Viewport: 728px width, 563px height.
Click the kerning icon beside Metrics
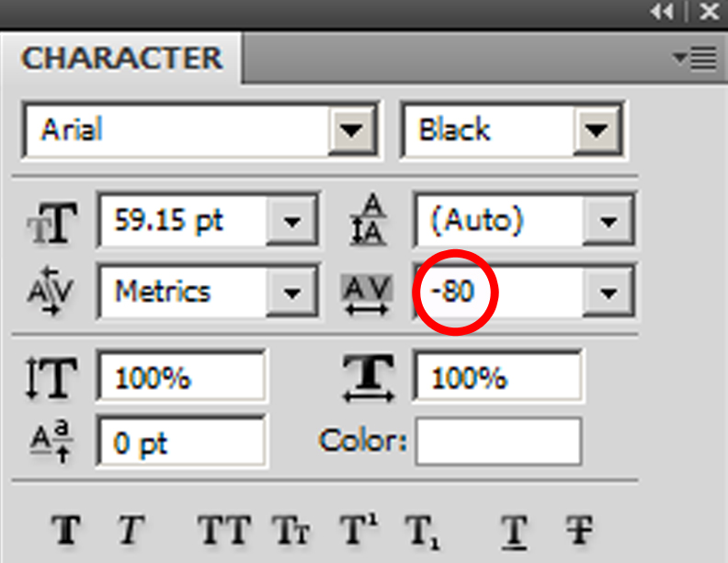[51, 291]
